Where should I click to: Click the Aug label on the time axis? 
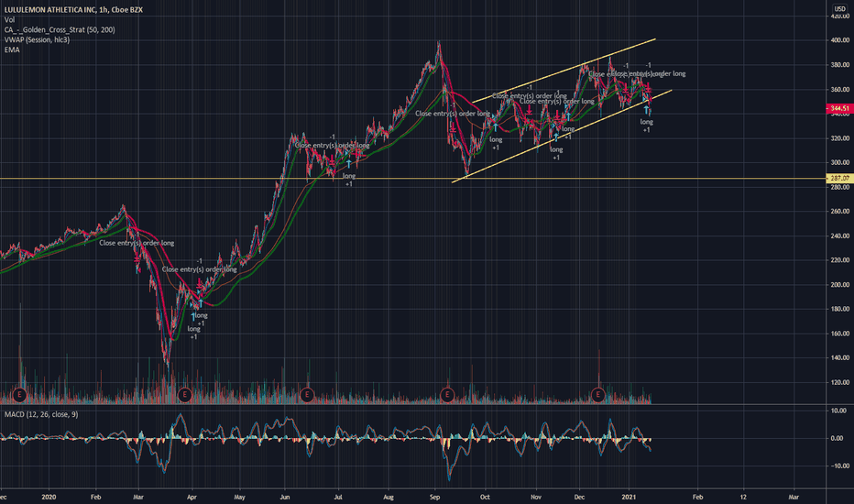click(389, 497)
